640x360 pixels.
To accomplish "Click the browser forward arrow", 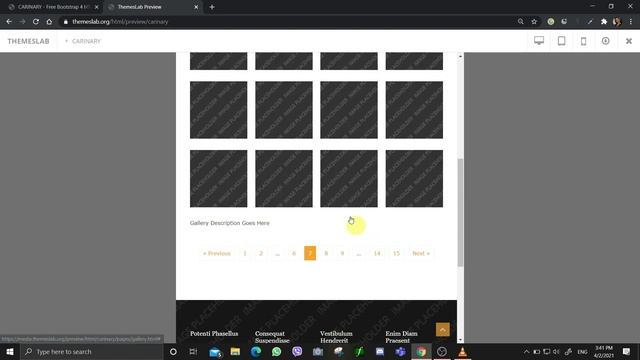I will (22, 22).
